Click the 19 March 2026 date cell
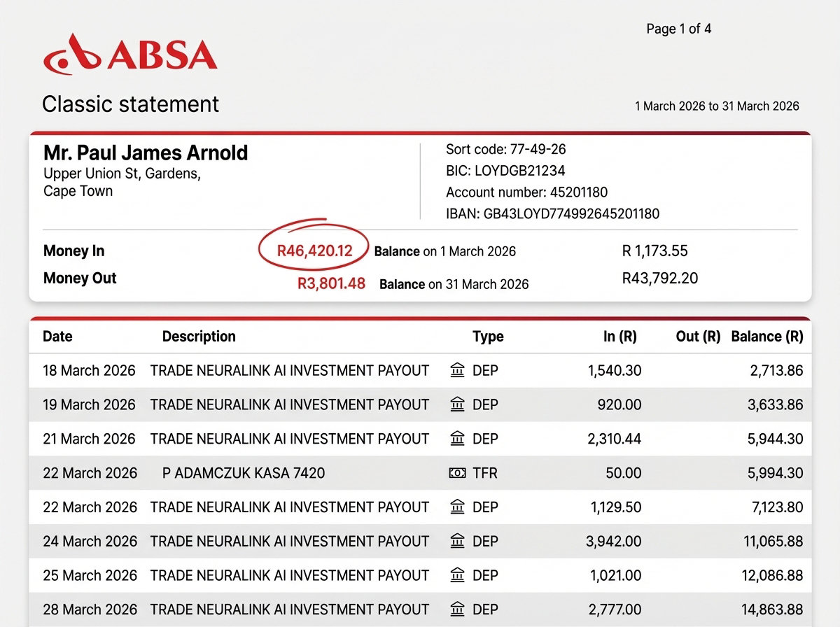Image resolution: width=840 pixels, height=627 pixels. point(89,404)
